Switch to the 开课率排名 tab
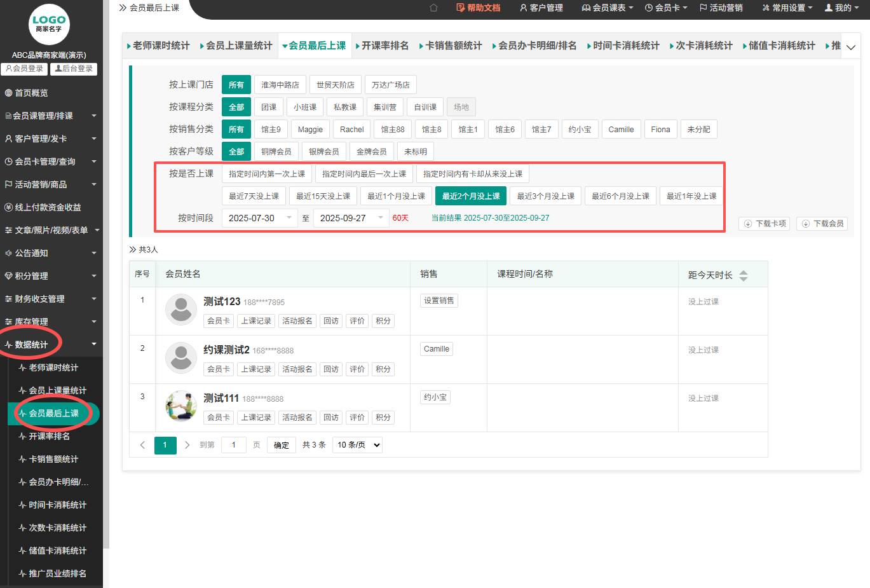The height and width of the screenshot is (588, 870). (x=384, y=46)
